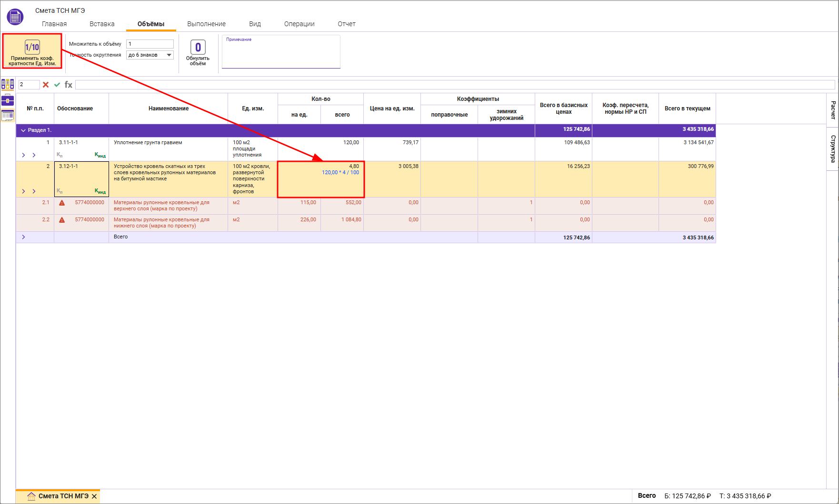
Task: Click the red X cancel formula icon
Action: pyautogui.click(x=46, y=85)
